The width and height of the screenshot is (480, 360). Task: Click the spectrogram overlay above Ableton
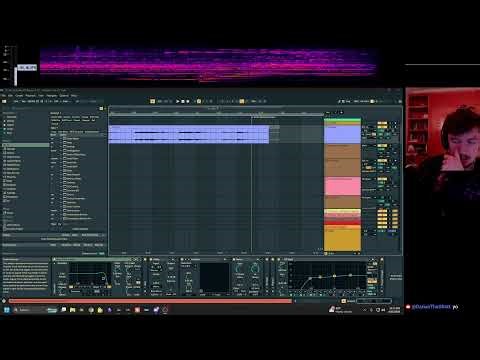[x=208, y=65]
